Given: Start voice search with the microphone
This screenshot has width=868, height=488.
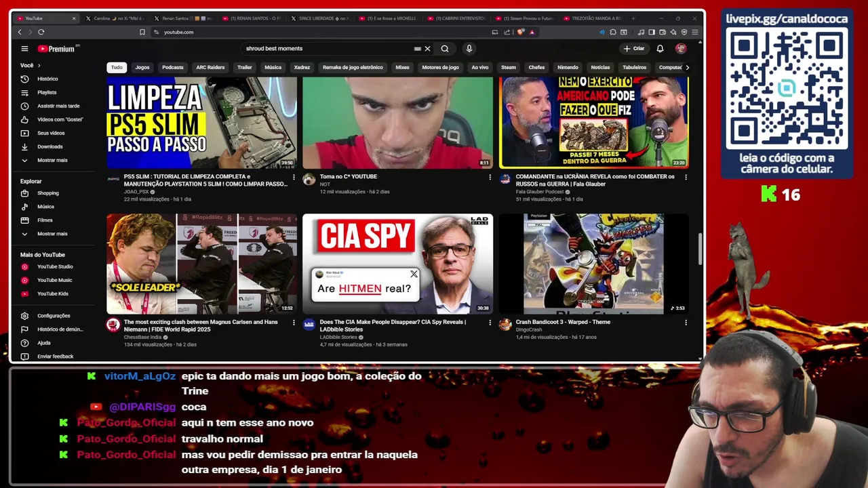Looking at the screenshot, I should point(469,49).
